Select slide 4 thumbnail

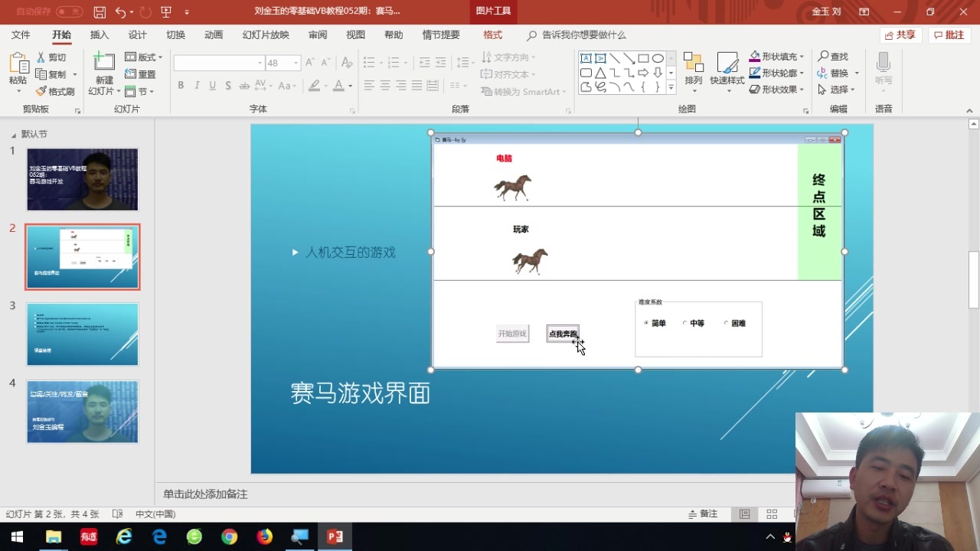tap(83, 412)
